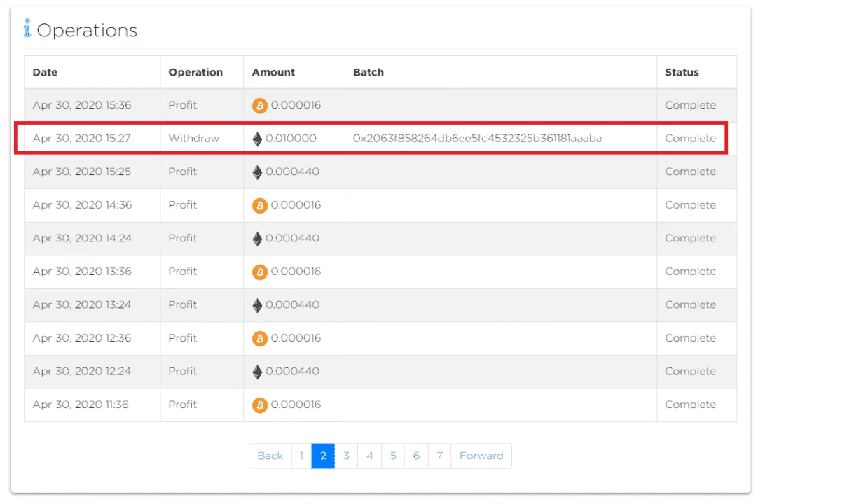Click Complete status in the 11:36 row
Screen dimensions: 854x504
coord(690,405)
